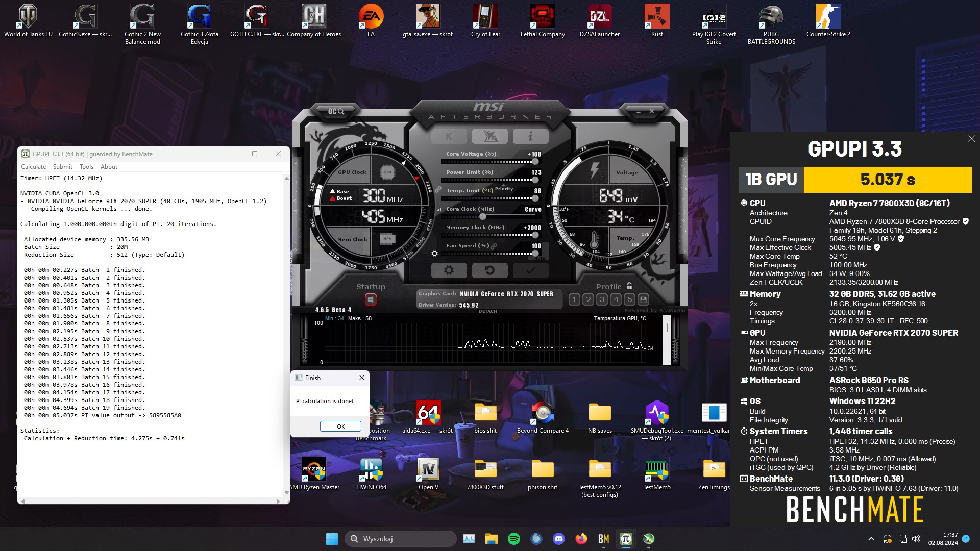Open the OpenIV desktop icon
This screenshot has width=980, height=551.
coord(428,474)
